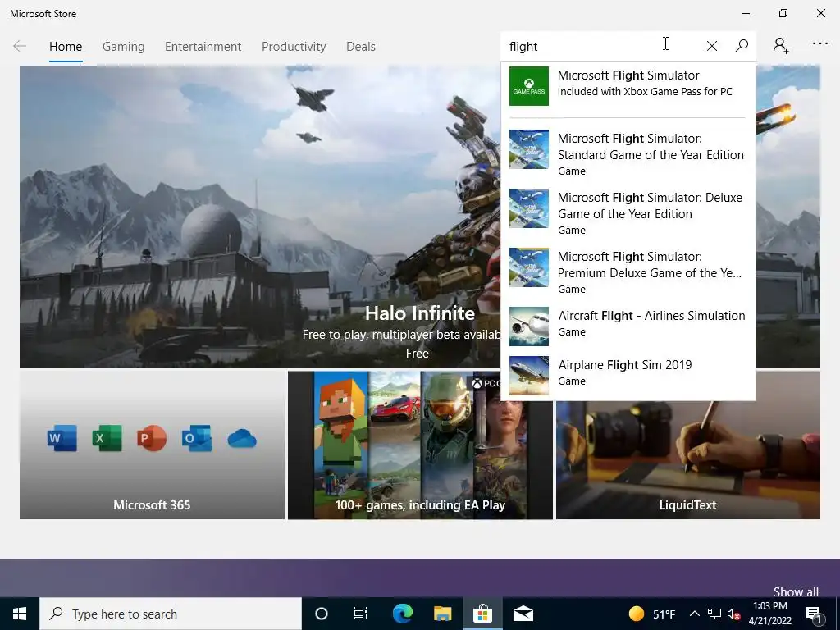Click the 51°F weather temperature text
This screenshot has height=630, width=840.
[664, 614]
